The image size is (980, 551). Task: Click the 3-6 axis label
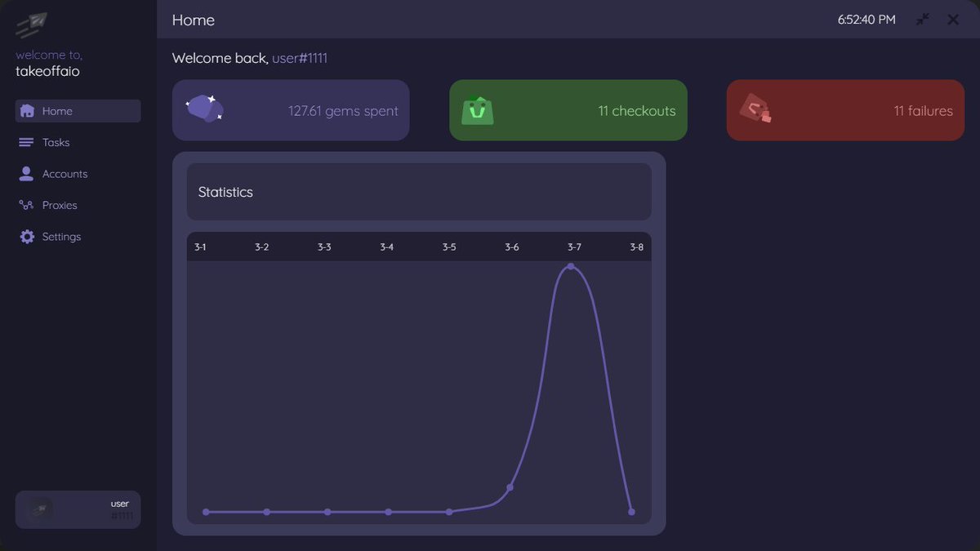[511, 247]
